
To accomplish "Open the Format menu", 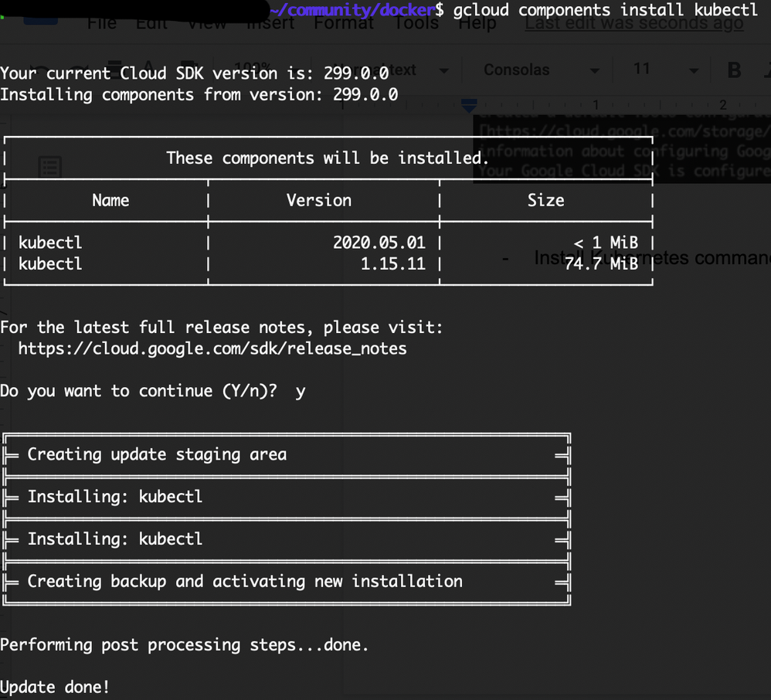I will coord(344,23).
